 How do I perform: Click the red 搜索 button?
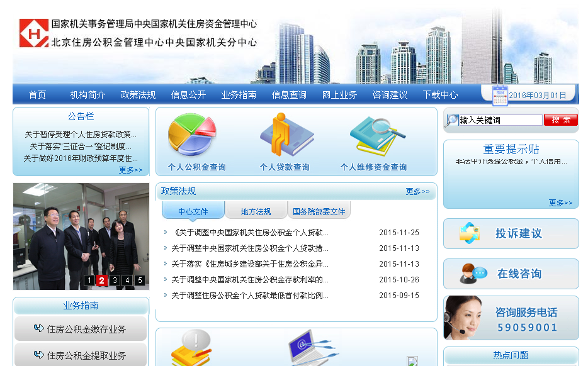coord(561,120)
